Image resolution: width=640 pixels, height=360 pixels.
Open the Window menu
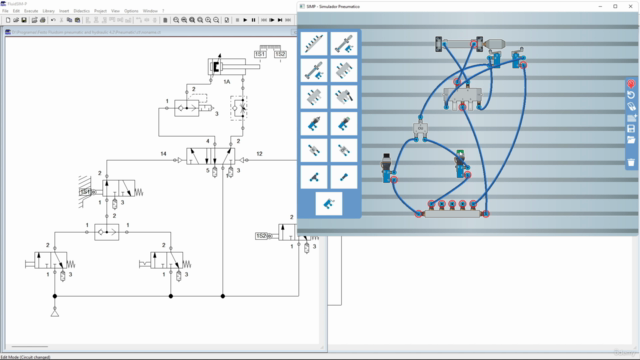click(x=150, y=11)
